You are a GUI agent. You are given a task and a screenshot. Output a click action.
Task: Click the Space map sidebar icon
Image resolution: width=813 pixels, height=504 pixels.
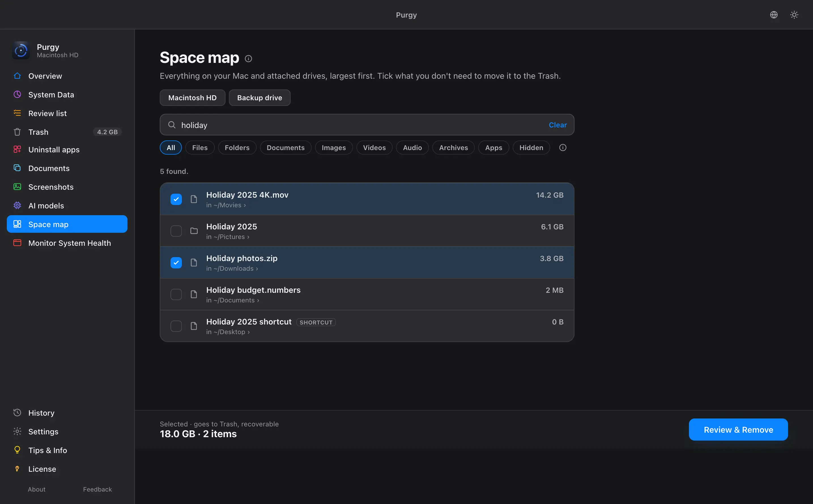(17, 224)
